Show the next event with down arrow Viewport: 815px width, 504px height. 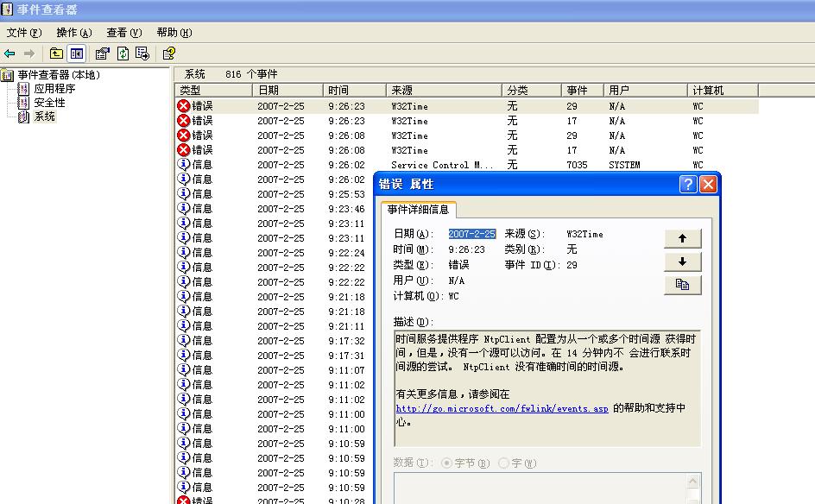pos(682,261)
